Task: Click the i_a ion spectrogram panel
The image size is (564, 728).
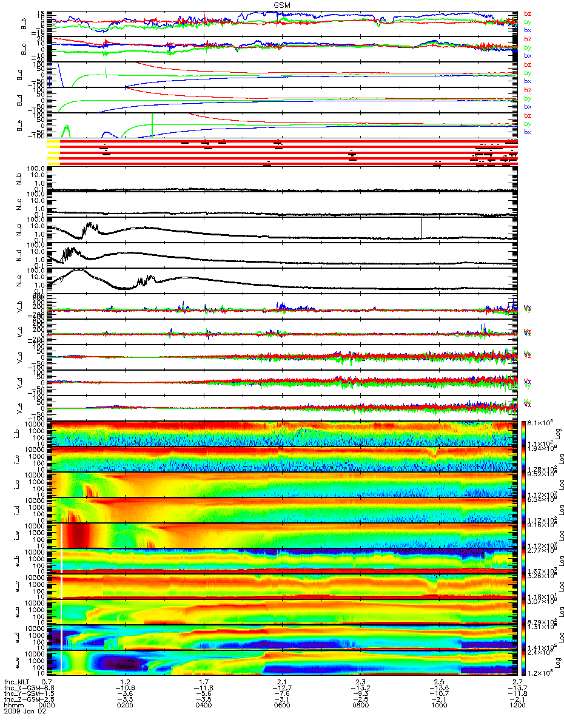Action: click(x=281, y=485)
